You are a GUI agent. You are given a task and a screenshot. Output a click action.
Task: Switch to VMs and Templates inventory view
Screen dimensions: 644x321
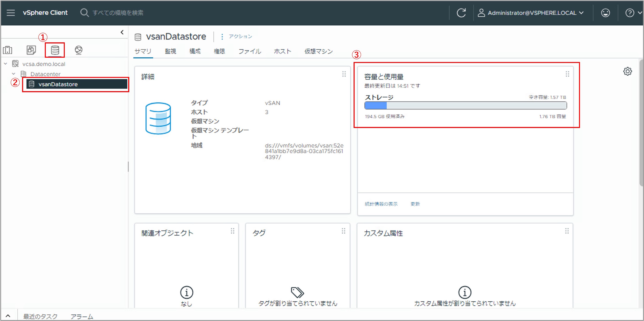31,50
